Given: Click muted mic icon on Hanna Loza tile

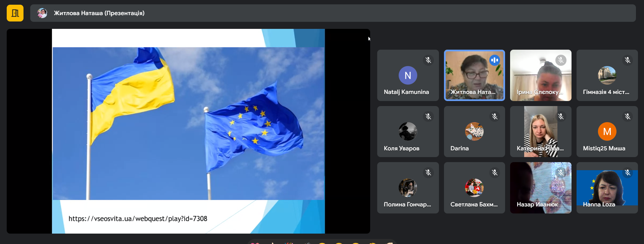Looking at the screenshot, I should 628,173.
